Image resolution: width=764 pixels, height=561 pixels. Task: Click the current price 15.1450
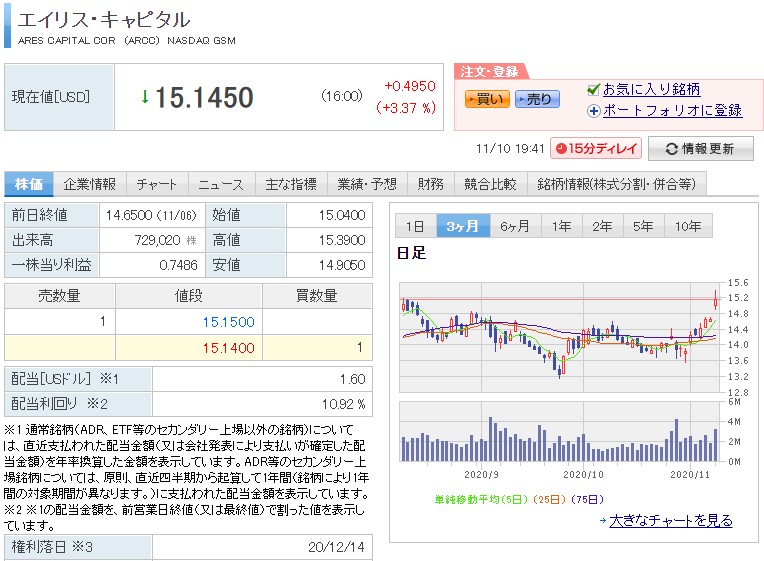click(204, 97)
